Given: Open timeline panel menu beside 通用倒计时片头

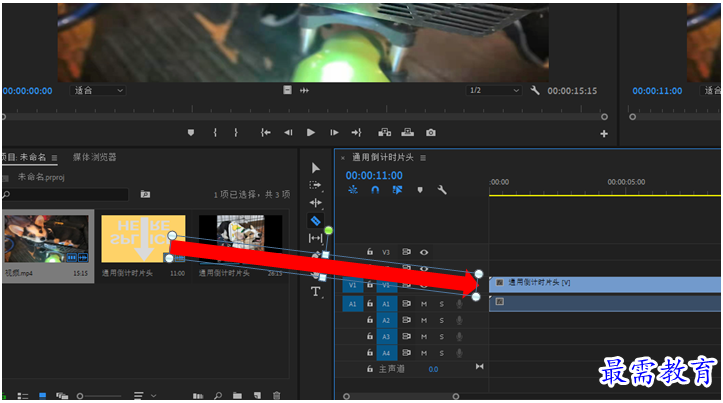Looking at the screenshot, I should coord(423,158).
